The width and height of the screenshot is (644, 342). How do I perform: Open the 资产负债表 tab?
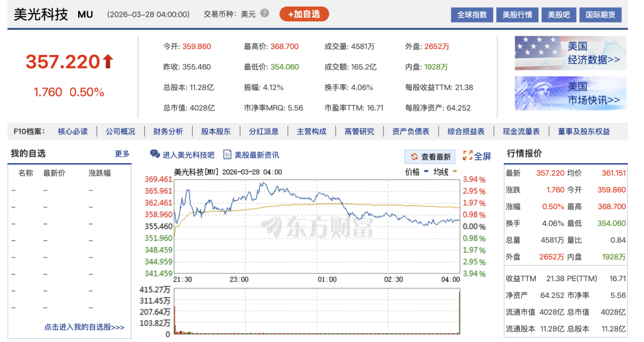click(411, 131)
